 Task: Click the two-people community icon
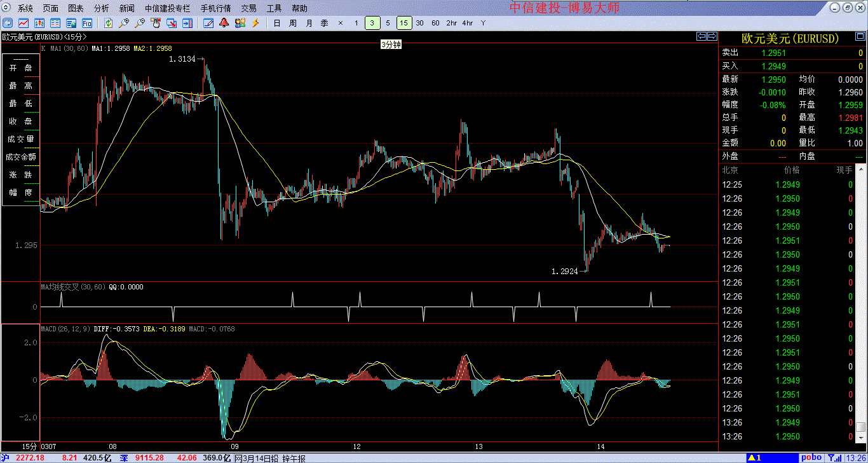240,24
